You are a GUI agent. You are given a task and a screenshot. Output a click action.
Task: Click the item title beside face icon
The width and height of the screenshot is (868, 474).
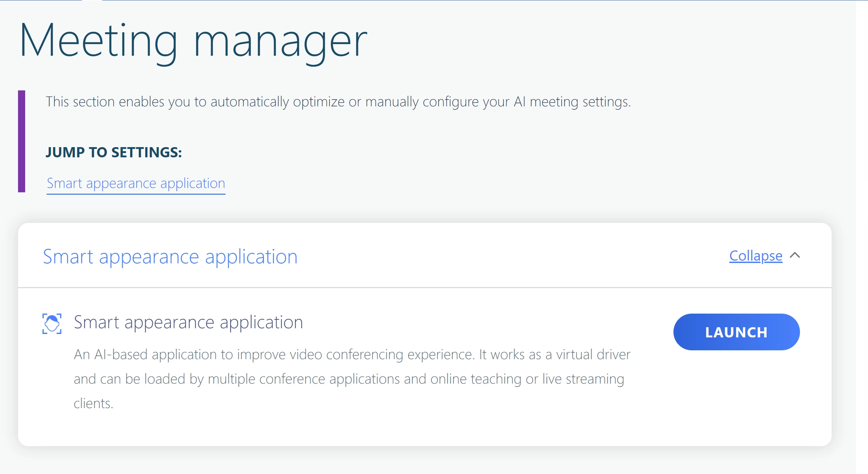point(188,322)
